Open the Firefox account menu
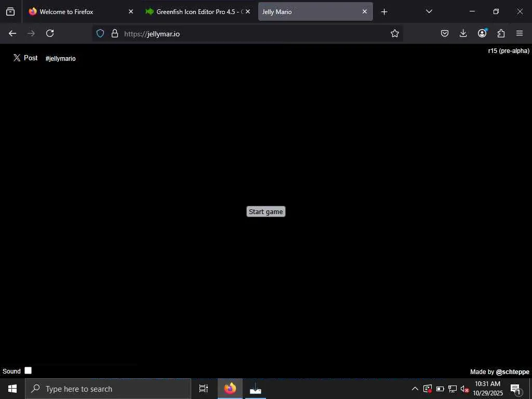Screen dimensions: 532x399 482,33
